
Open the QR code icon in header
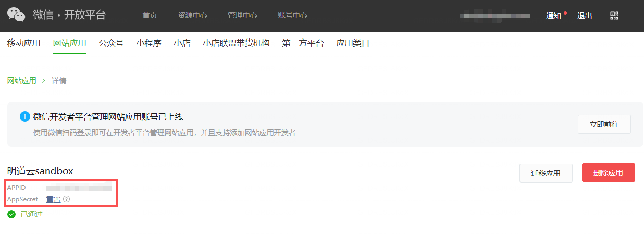tap(614, 16)
